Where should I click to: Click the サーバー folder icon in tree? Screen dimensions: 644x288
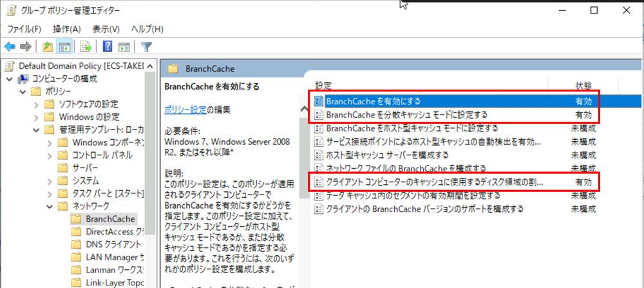click(63, 168)
